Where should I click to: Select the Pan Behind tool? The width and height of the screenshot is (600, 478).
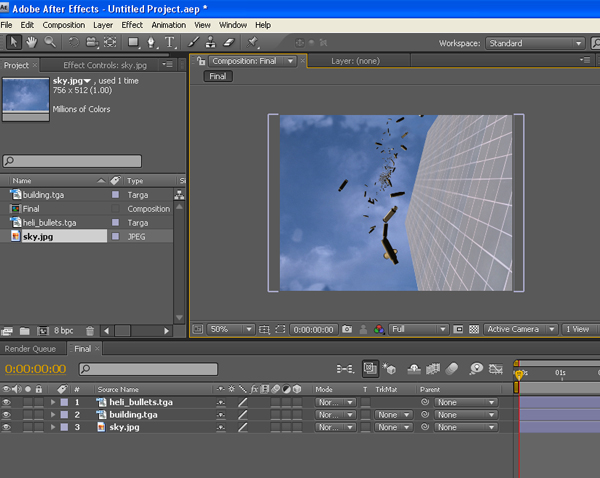(110, 42)
